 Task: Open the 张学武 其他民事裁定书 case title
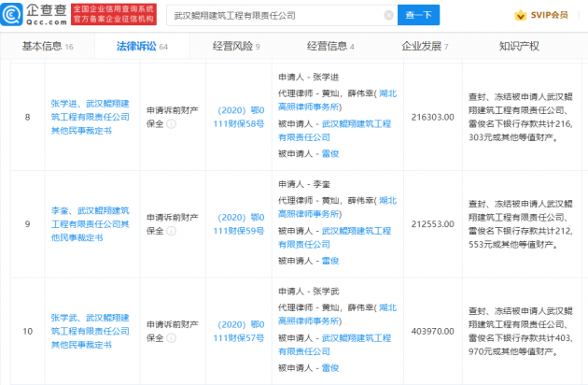(x=90, y=331)
